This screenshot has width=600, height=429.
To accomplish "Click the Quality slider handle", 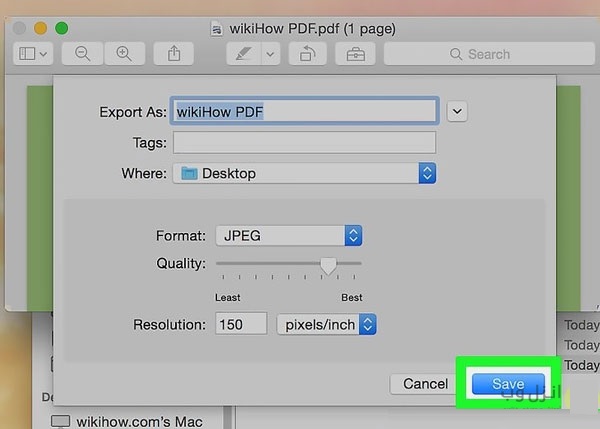I will pyautogui.click(x=327, y=264).
